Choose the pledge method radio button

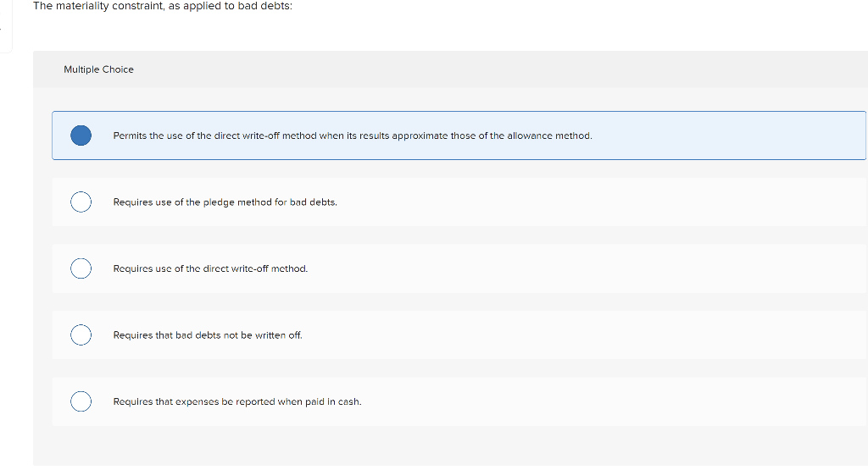81,202
